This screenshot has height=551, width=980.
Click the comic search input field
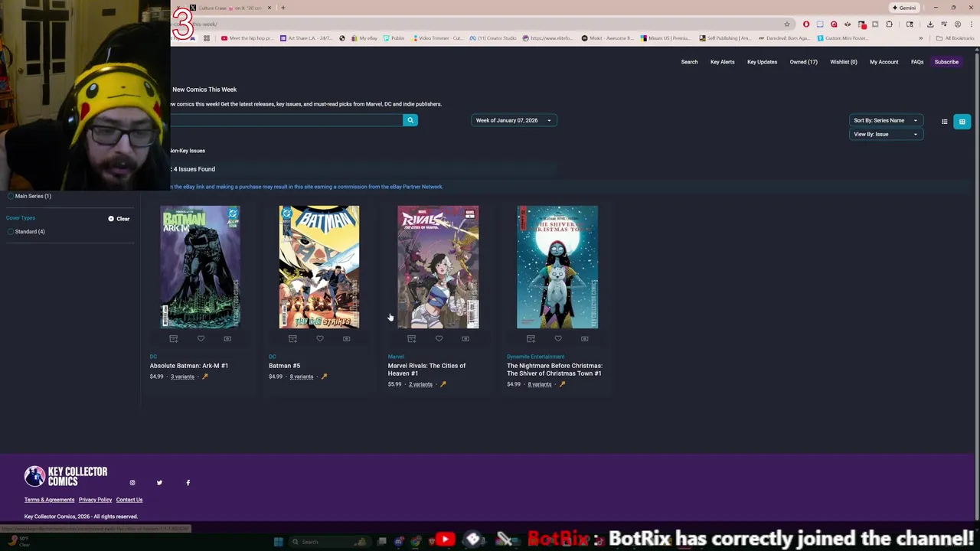286,120
